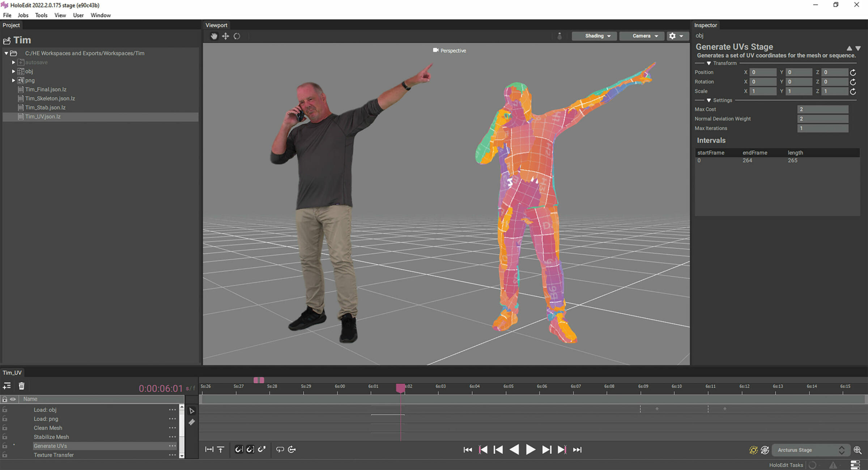Collapse the Transform section in the Inspector
Image resolution: width=868 pixels, height=470 pixels.
[x=709, y=63]
